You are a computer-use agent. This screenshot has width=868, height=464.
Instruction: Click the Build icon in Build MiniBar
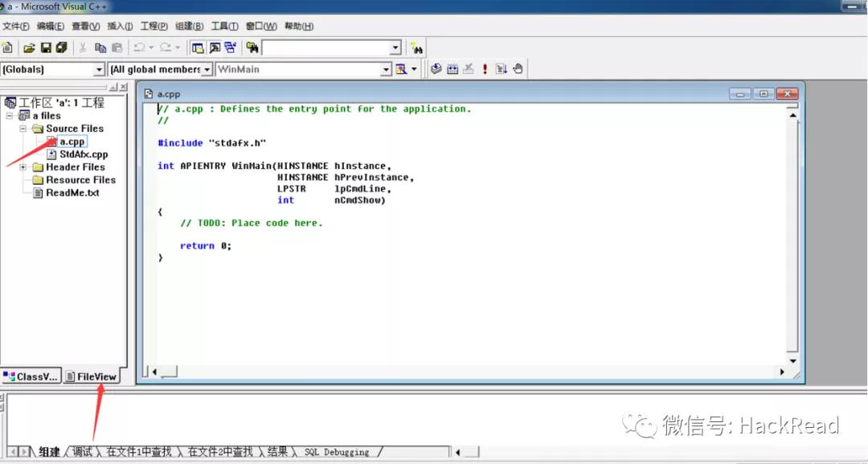click(x=452, y=68)
